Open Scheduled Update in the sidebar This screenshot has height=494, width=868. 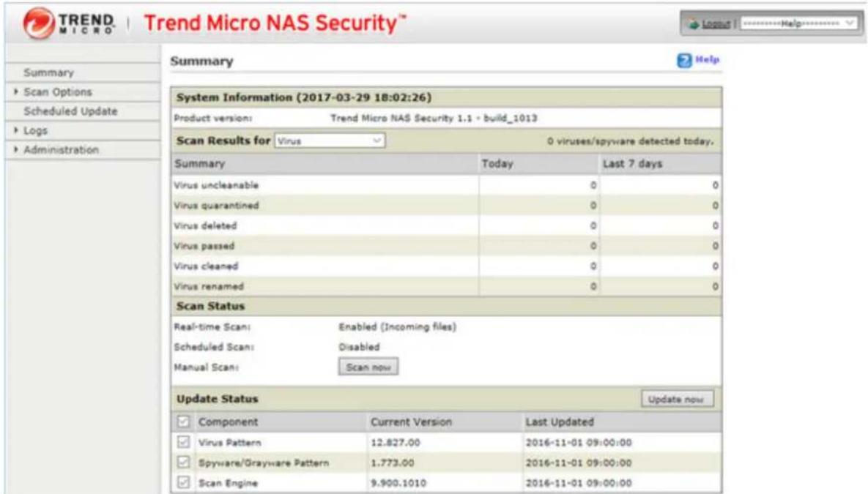point(70,111)
